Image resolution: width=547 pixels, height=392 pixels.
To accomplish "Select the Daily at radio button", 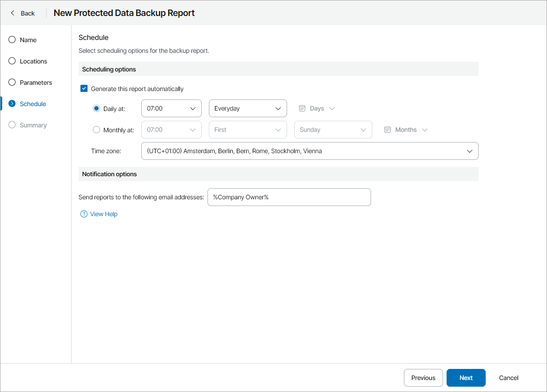I will pyautogui.click(x=96, y=108).
